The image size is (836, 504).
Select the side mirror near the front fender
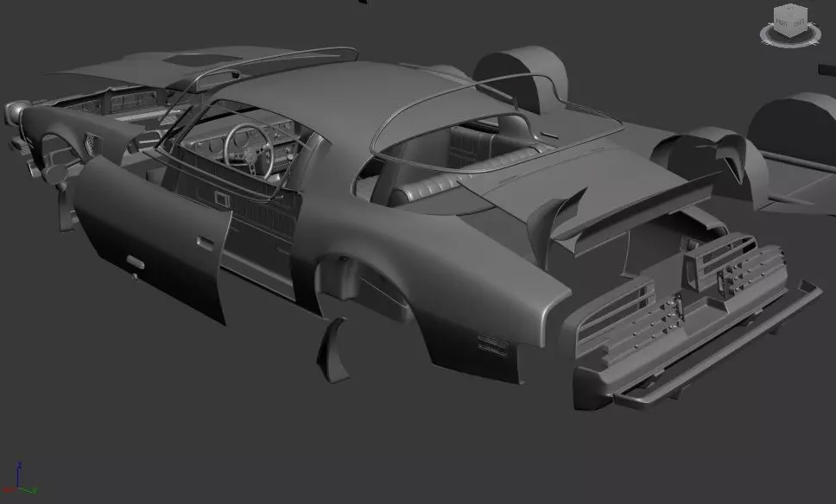click(x=56, y=173)
